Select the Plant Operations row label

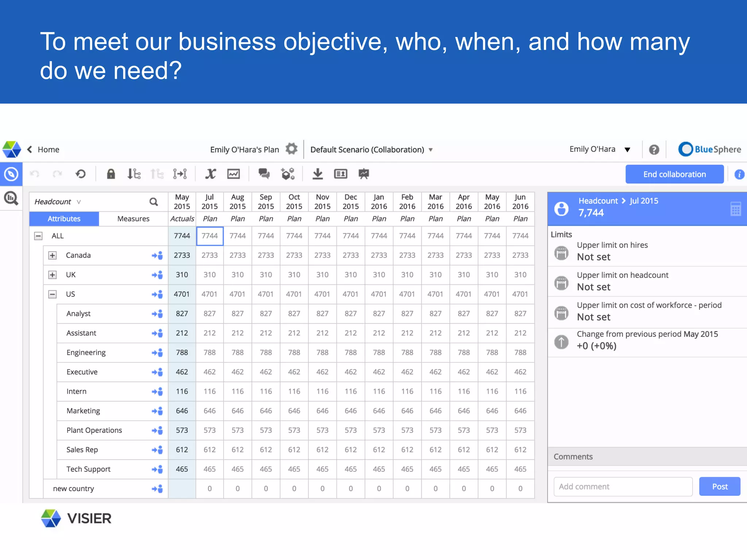pos(94,430)
